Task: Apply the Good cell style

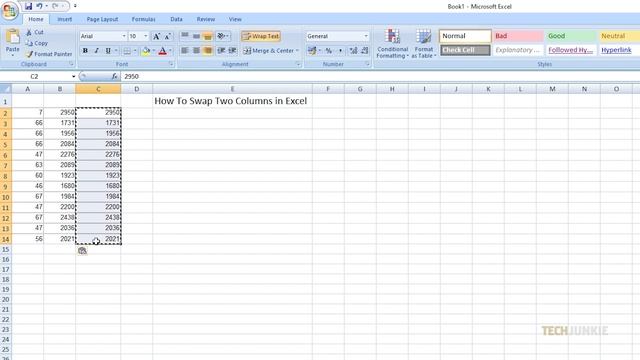Action: tap(571, 36)
